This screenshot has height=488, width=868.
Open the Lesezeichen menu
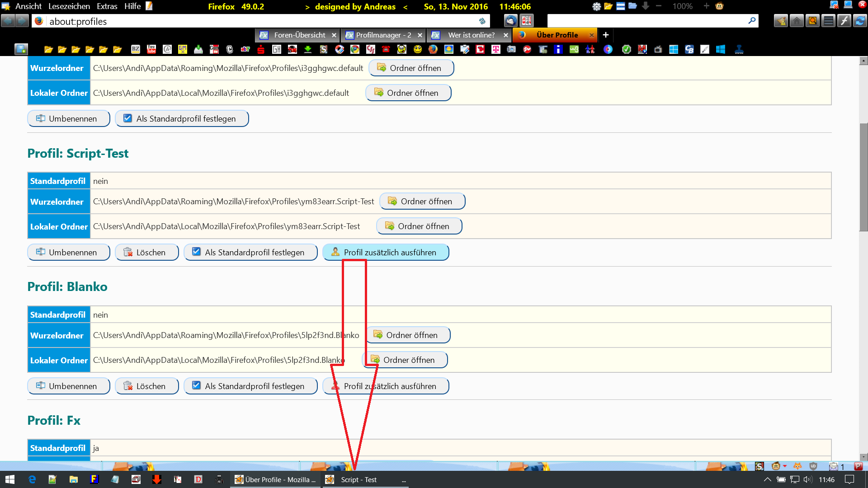point(69,6)
